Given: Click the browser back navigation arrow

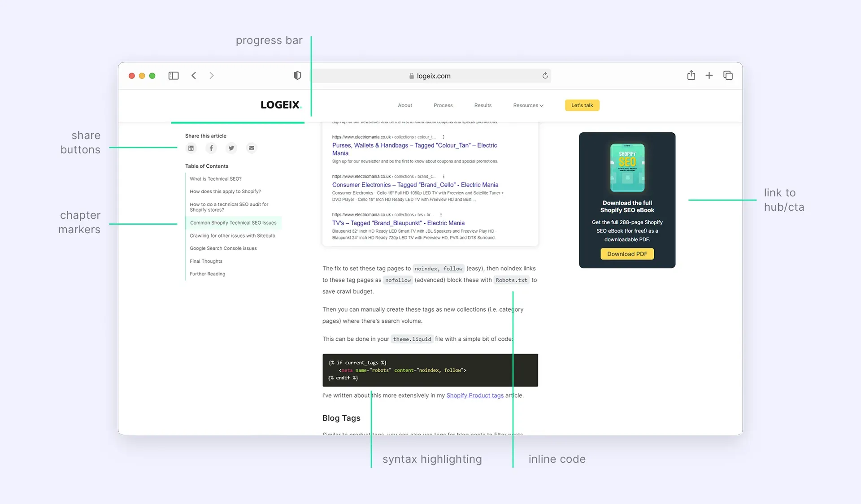Looking at the screenshot, I should 193,75.
